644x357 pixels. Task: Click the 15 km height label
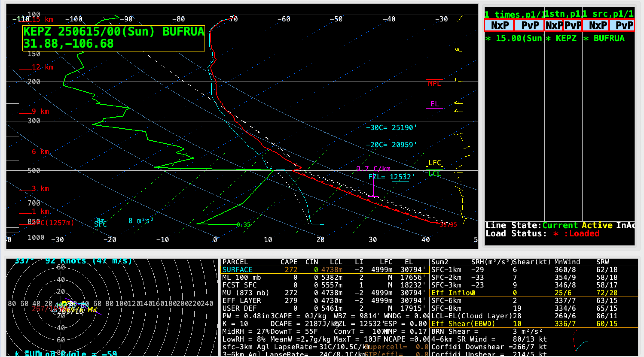[x=43, y=20]
